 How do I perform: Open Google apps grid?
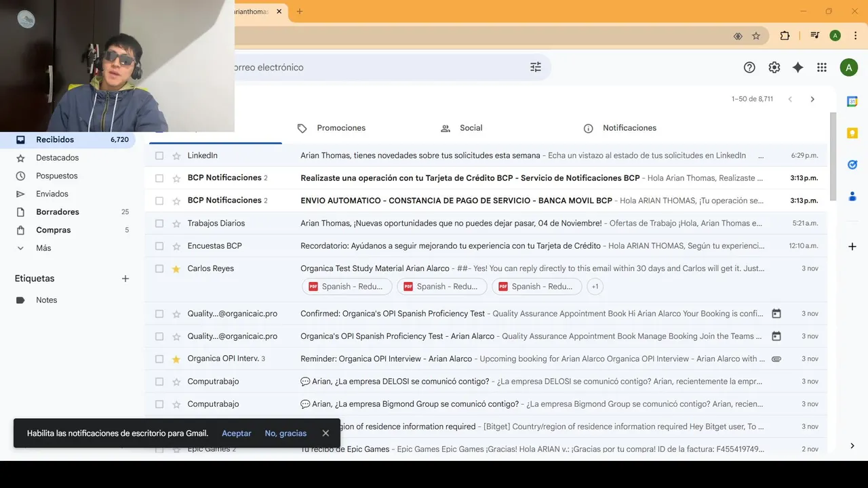(x=822, y=67)
